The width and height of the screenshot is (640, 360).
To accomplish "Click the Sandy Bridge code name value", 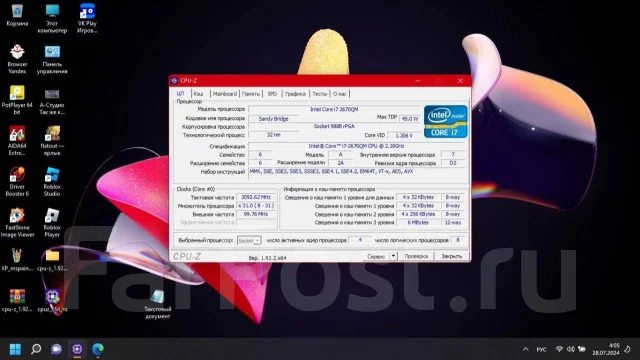I will [x=273, y=119].
